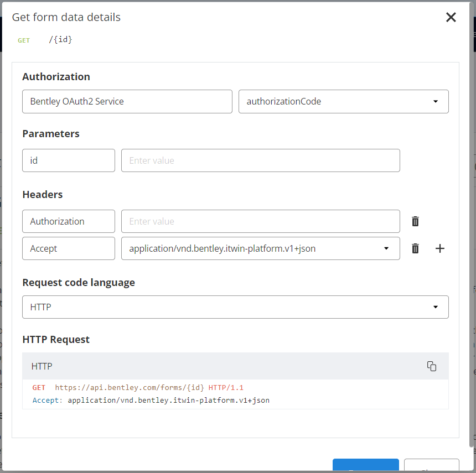Focus the Authorization header value field

point(260,221)
